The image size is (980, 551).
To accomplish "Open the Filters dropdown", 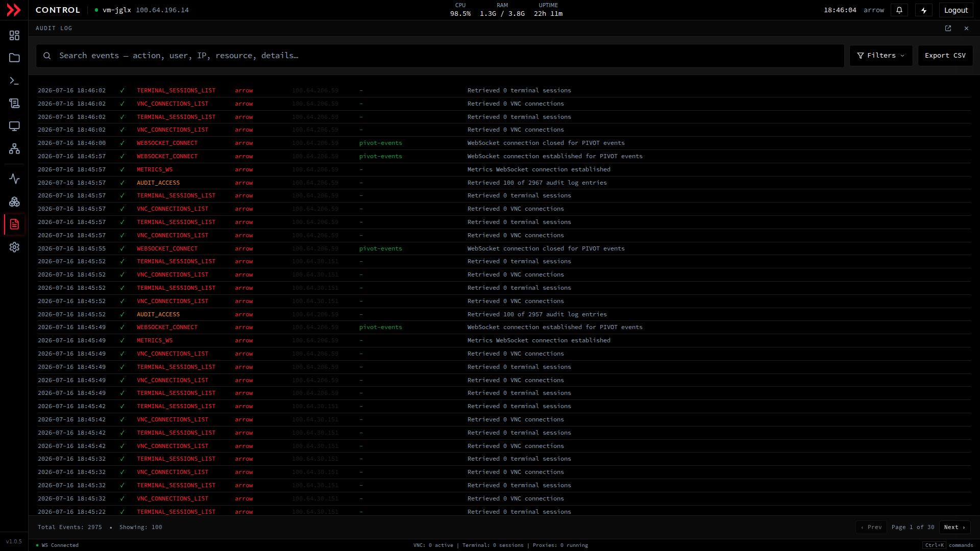I will coord(881,56).
